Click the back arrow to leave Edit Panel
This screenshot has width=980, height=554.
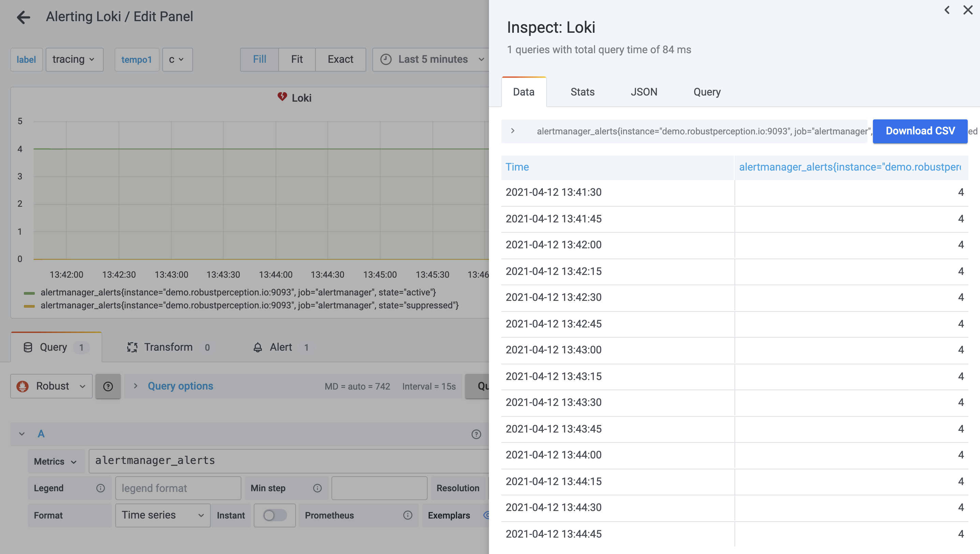(x=23, y=17)
